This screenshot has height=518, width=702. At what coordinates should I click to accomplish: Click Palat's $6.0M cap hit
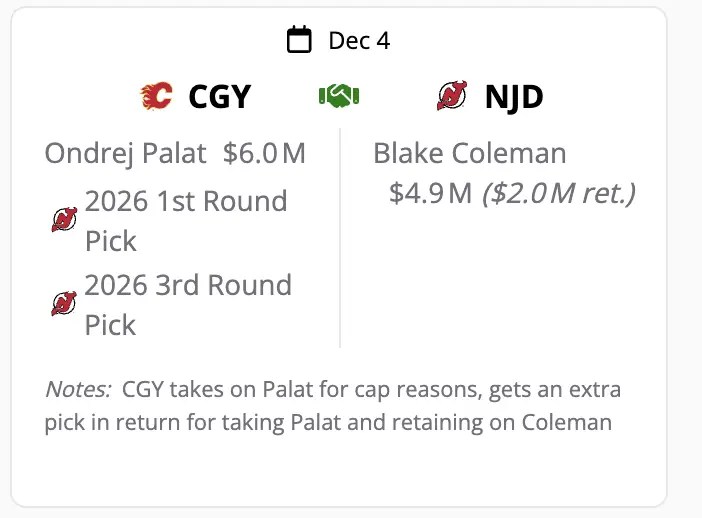coord(264,154)
